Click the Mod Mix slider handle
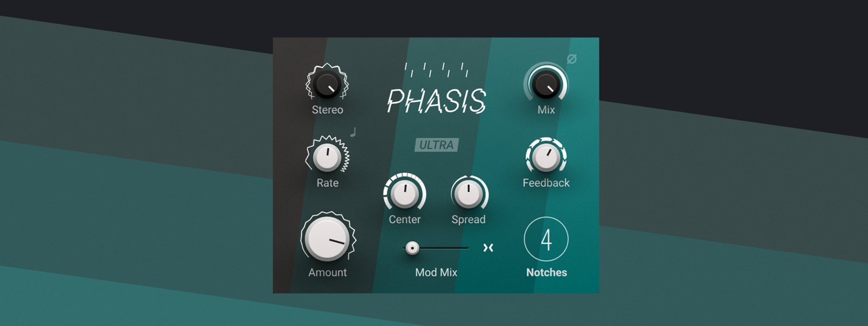 (412, 248)
